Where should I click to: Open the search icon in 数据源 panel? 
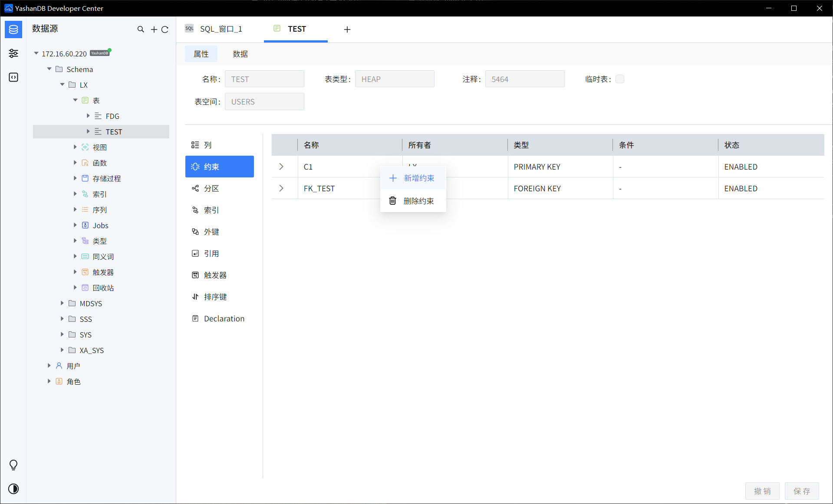coord(141,29)
